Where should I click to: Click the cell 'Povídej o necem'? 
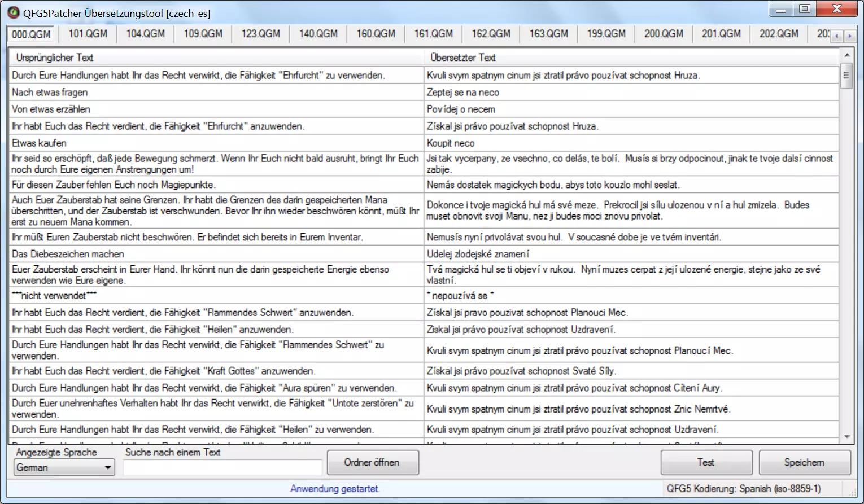click(x=631, y=109)
